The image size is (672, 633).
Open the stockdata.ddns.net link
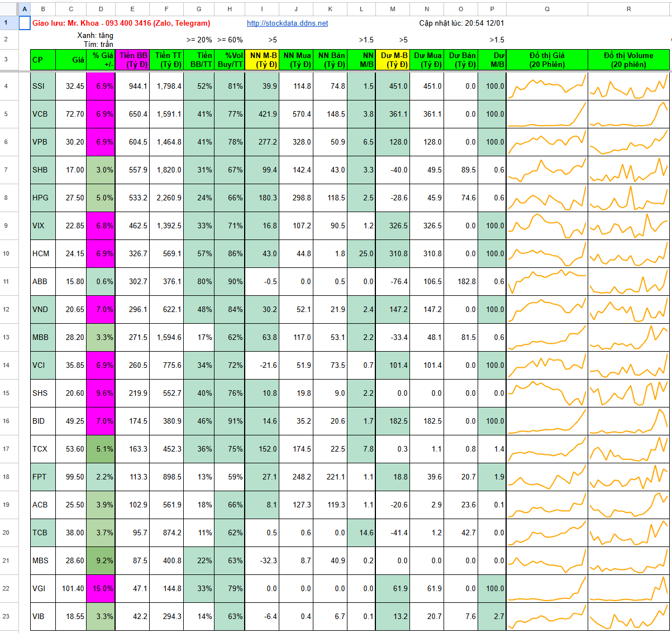(x=287, y=23)
